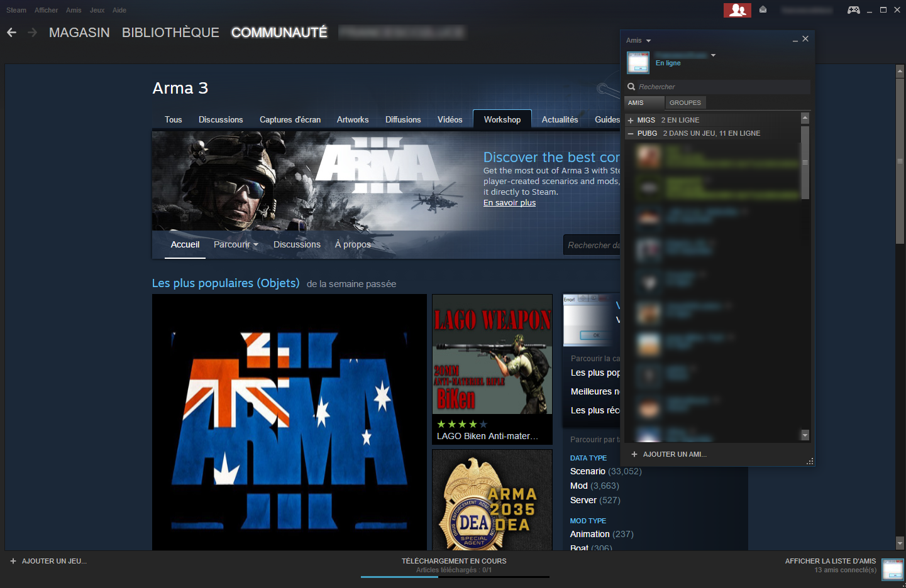Open friends via the red friends icon

tap(737, 10)
